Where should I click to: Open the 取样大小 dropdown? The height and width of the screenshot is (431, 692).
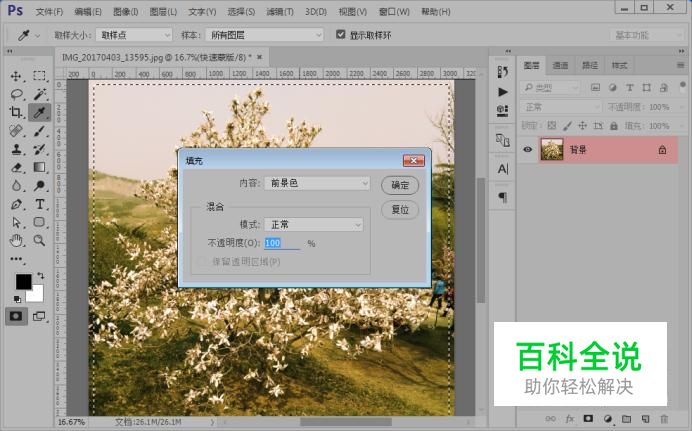(x=134, y=35)
